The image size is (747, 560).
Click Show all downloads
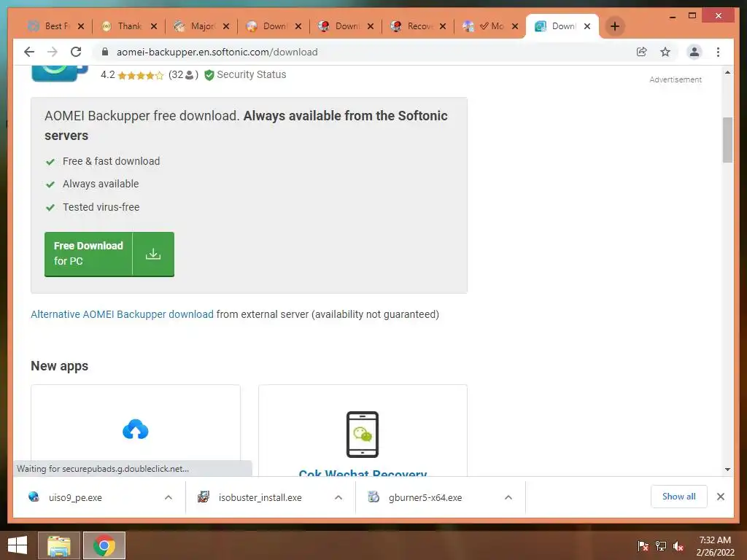678,497
